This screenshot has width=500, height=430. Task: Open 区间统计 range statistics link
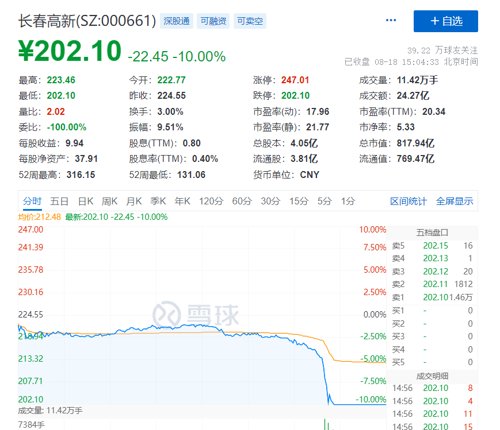click(408, 201)
